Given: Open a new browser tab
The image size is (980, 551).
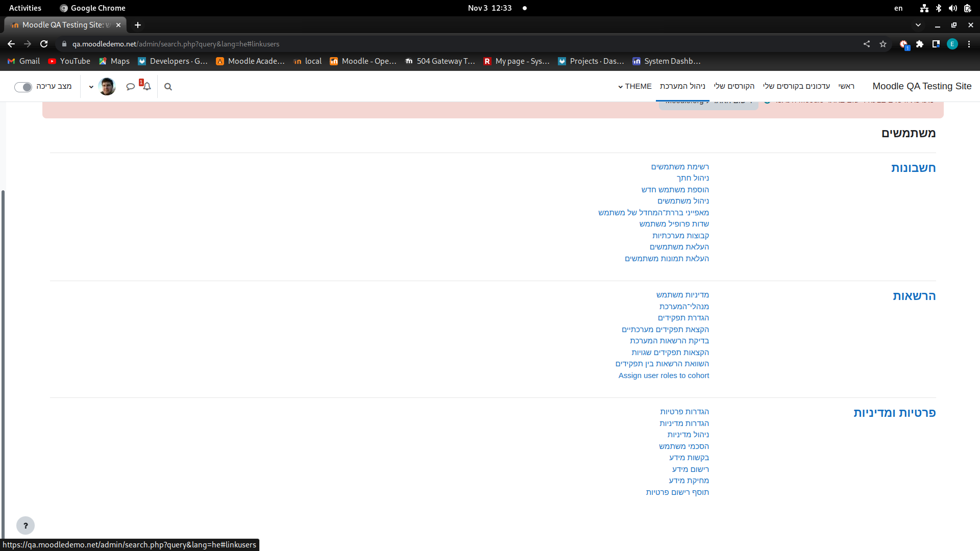Looking at the screenshot, I should tap(138, 25).
